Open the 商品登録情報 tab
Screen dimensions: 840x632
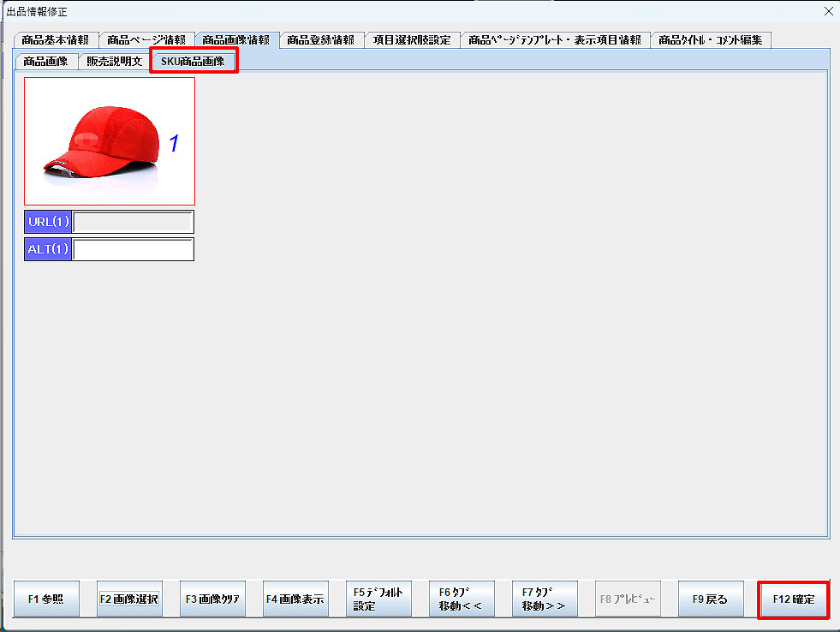[x=321, y=40]
